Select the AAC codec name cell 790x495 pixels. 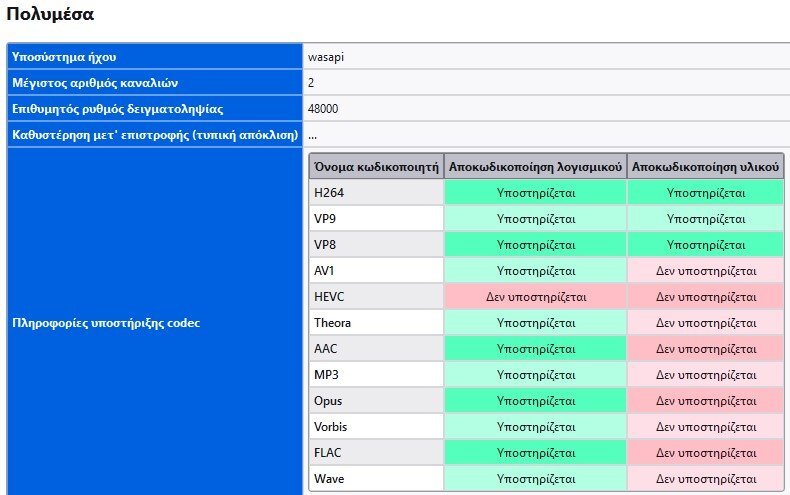[376, 348]
